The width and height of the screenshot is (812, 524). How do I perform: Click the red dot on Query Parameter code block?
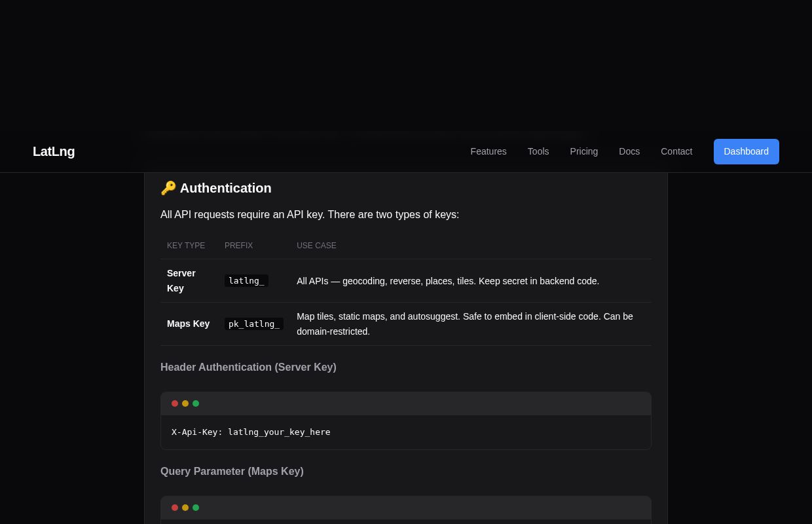point(175,508)
